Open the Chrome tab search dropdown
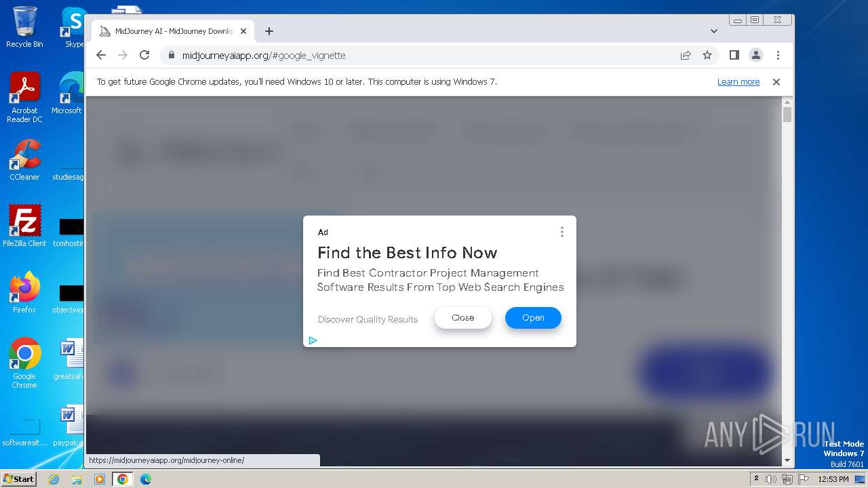Image resolution: width=868 pixels, height=488 pixels. 713,31
